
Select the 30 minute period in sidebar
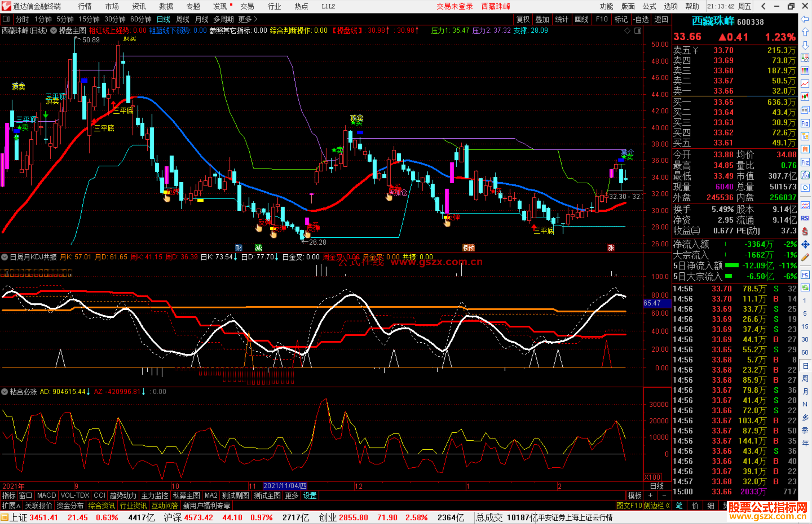804,339
